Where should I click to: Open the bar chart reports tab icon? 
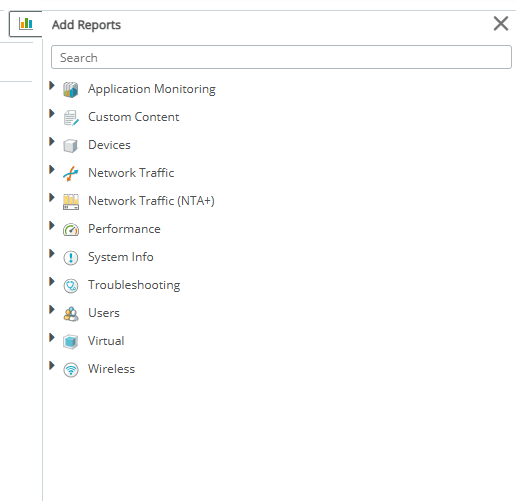click(x=26, y=24)
